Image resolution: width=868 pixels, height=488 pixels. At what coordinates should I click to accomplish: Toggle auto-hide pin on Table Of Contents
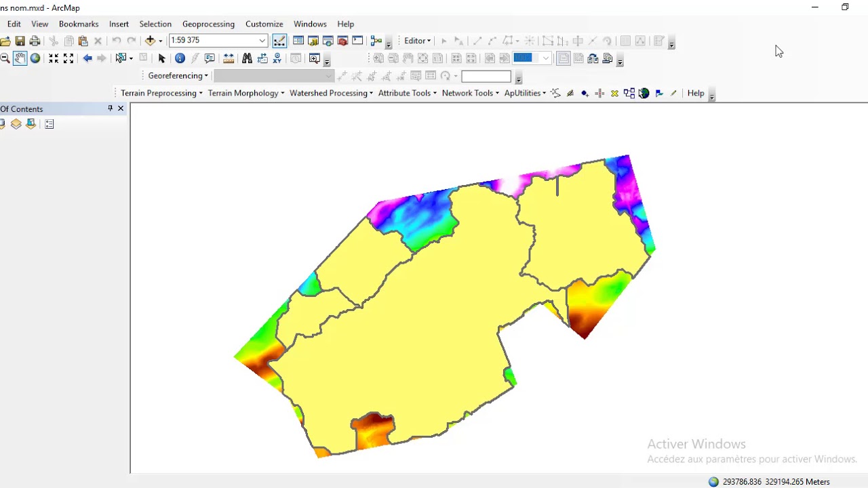click(x=110, y=108)
